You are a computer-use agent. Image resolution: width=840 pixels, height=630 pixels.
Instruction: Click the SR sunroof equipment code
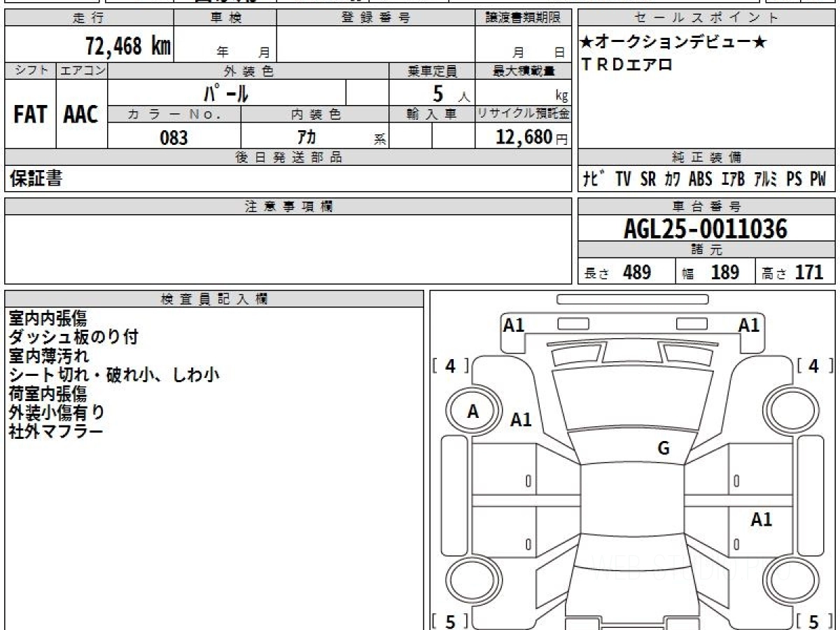[x=648, y=179]
